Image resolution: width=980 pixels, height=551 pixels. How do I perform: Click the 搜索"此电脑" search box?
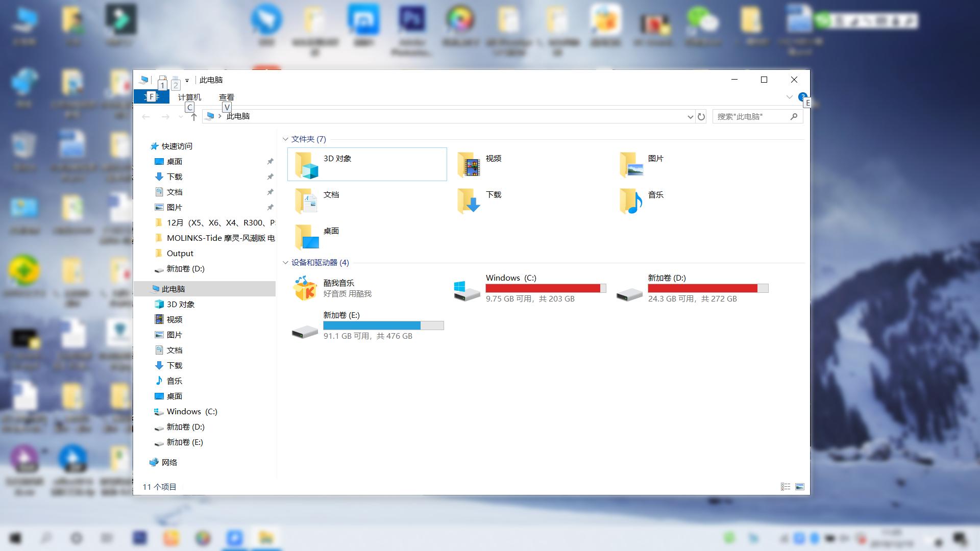[750, 117]
